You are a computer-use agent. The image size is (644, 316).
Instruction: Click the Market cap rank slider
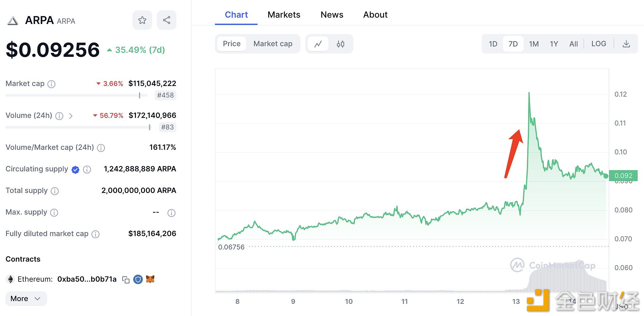[76, 95]
